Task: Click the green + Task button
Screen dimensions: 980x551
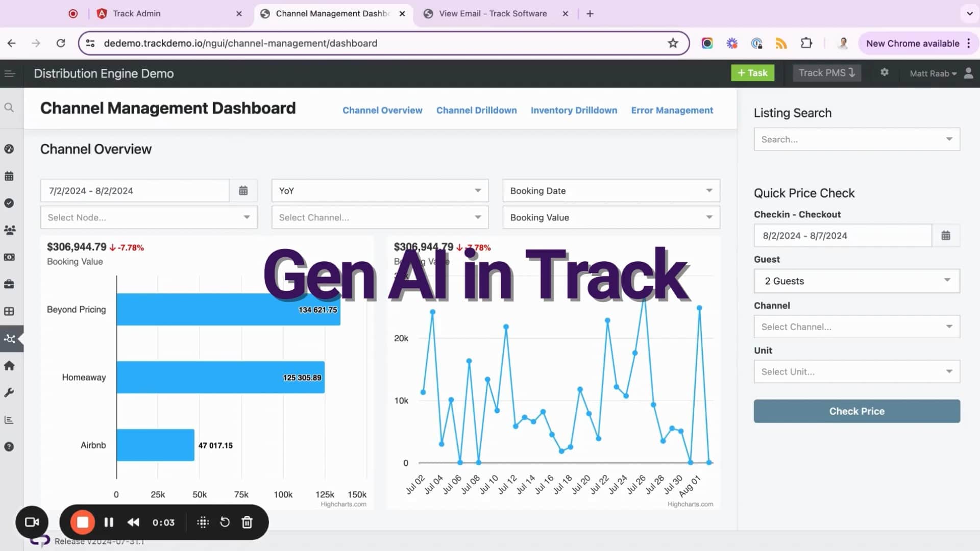Action: [752, 73]
